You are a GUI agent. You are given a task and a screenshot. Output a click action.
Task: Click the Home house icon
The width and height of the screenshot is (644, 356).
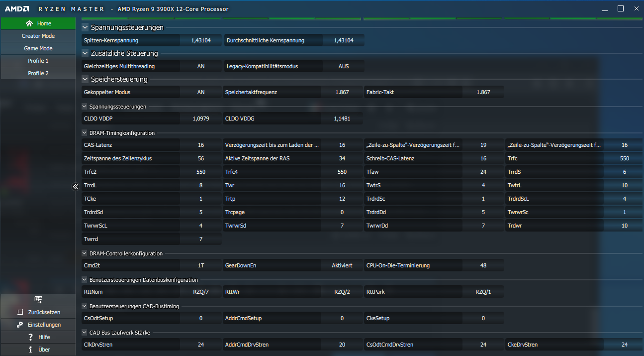tap(29, 23)
